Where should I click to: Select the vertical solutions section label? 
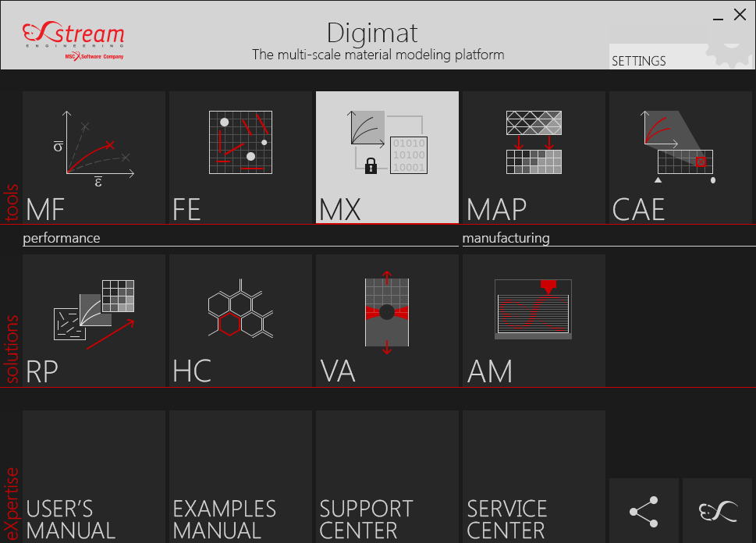[x=12, y=350]
